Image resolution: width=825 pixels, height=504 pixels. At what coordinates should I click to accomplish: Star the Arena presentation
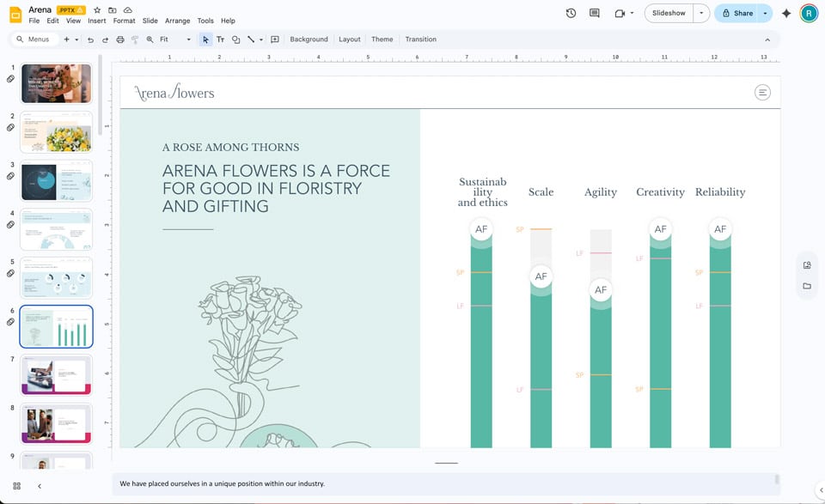97,9
